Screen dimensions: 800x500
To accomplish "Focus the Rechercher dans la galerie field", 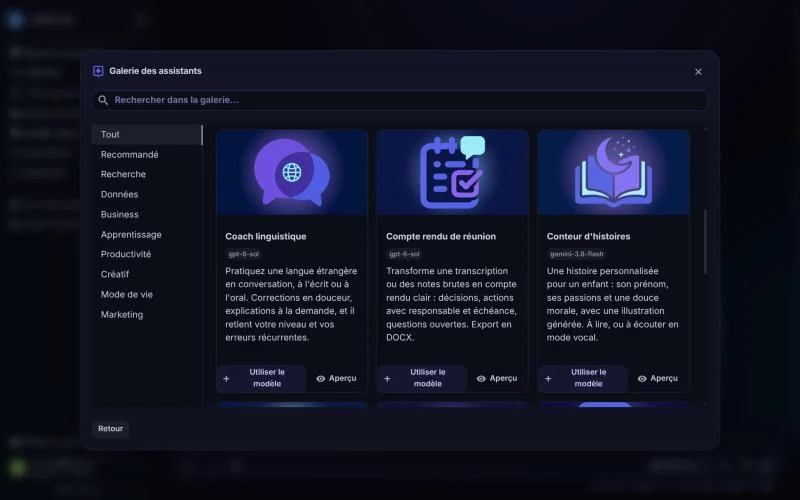I will click(x=400, y=100).
